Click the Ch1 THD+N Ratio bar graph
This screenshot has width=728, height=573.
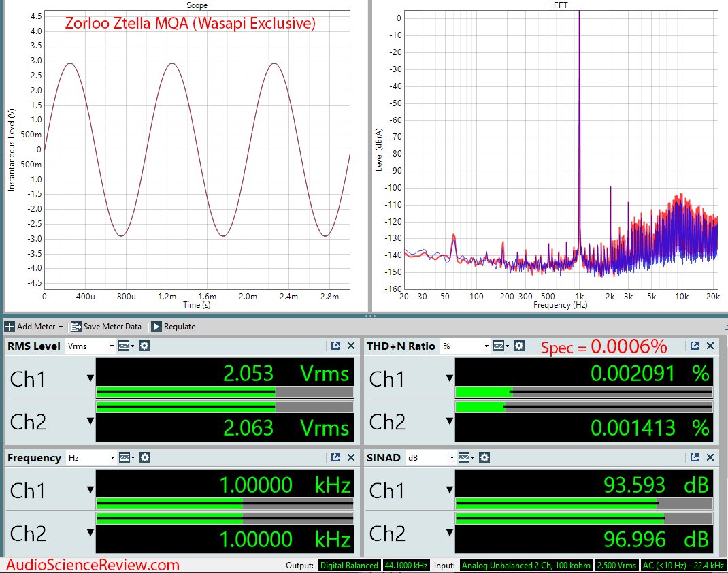point(584,393)
